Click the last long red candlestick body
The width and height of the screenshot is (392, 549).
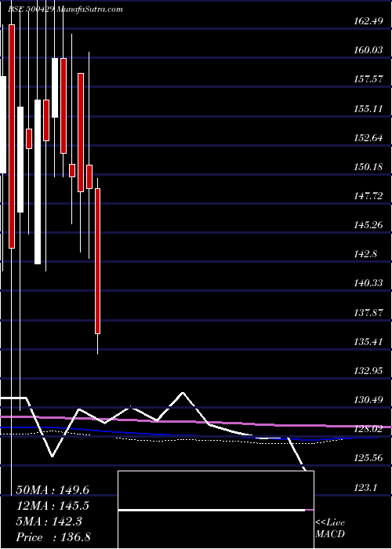click(x=98, y=261)
